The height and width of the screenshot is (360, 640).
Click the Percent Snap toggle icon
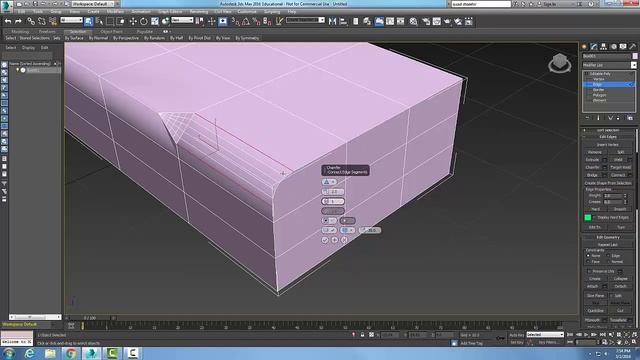click(256, 21)
